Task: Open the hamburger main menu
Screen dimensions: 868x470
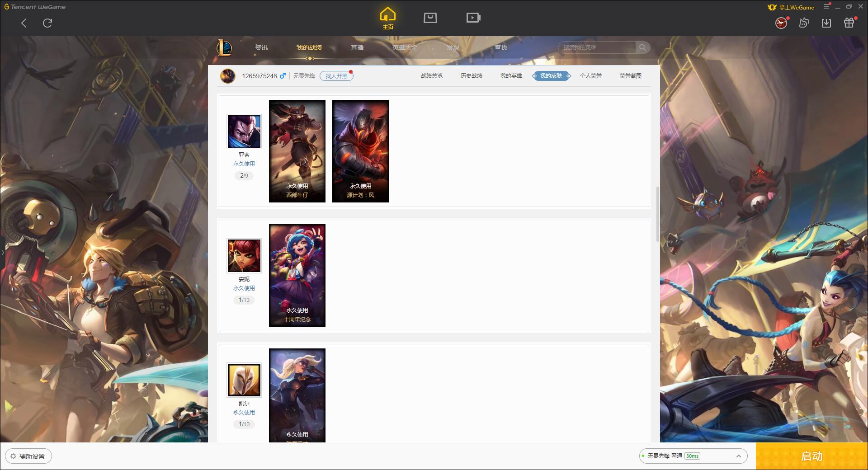Action: pos(826,6)
